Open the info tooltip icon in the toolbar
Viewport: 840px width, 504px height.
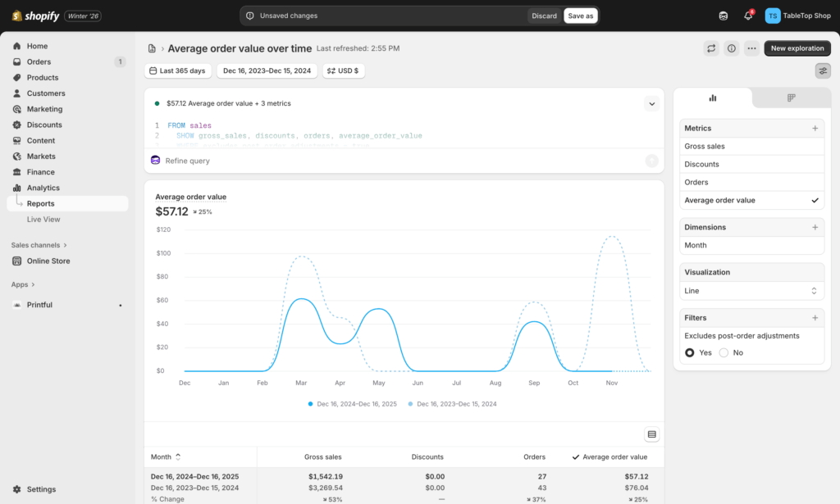coord(731,48)
